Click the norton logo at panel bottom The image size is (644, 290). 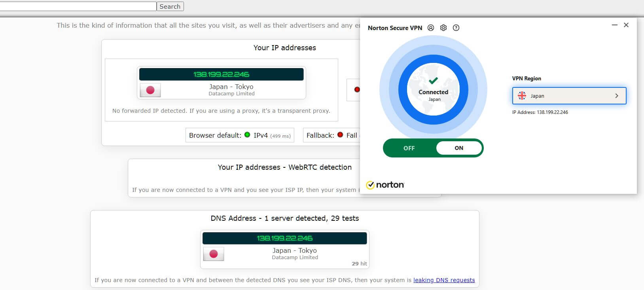[x=385, y=185]
